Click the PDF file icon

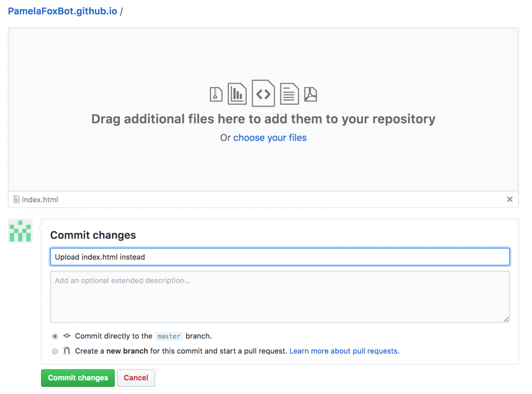pyautogui.click(x=310, y=94)
